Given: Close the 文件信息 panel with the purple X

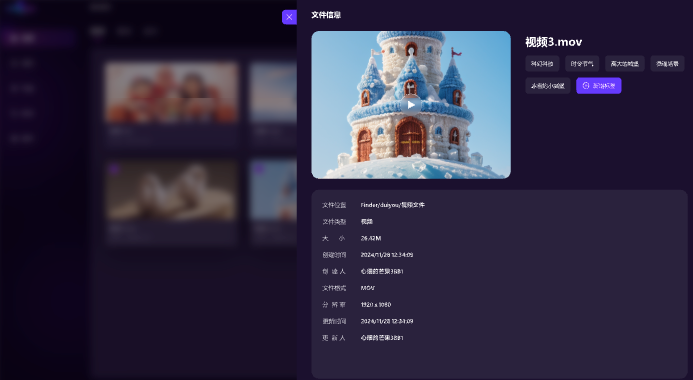Looking at the screenshot, I should pyautogui.click(x=289, y=17).
